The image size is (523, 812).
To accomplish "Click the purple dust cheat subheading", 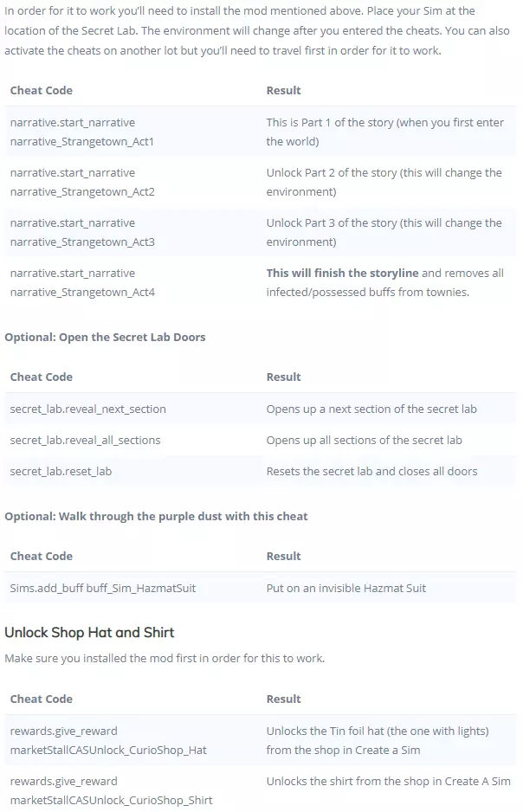I will pos(156,516).
